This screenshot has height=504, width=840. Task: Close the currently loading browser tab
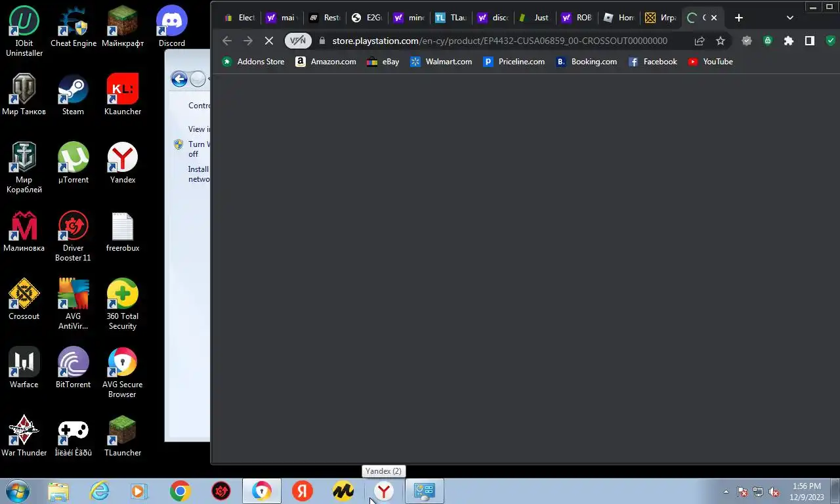pyautogui.click(x=714, y=18)
